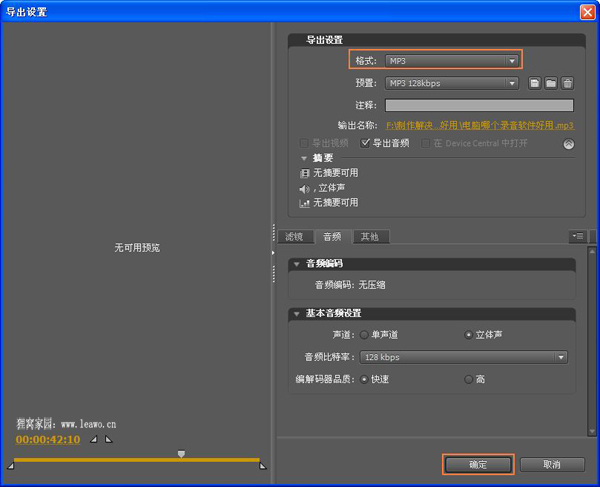Click the film strip icon next to 无摘要可用
600x487 pixels.
304,174
